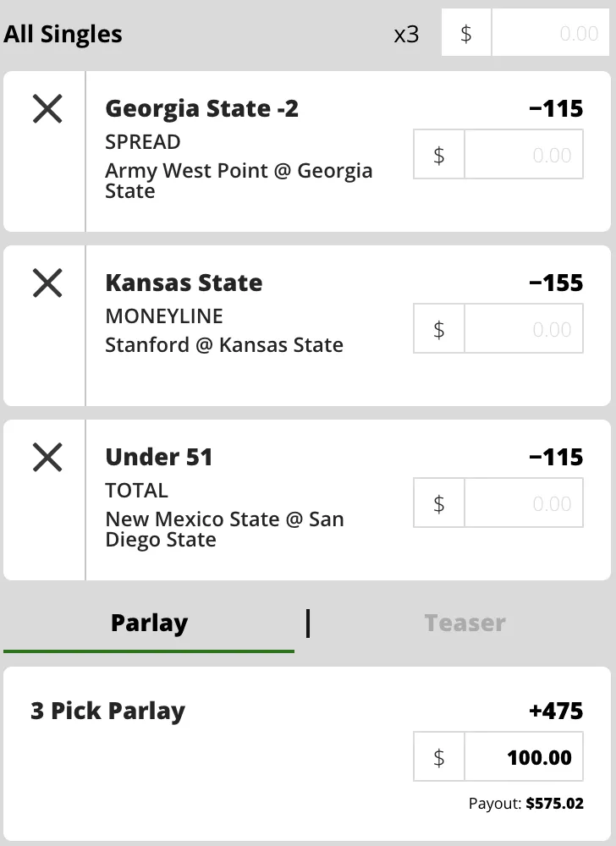Click the dollar icon in parlay row
The width and height of the screenshot is (616, 846).
coord(439,757)
